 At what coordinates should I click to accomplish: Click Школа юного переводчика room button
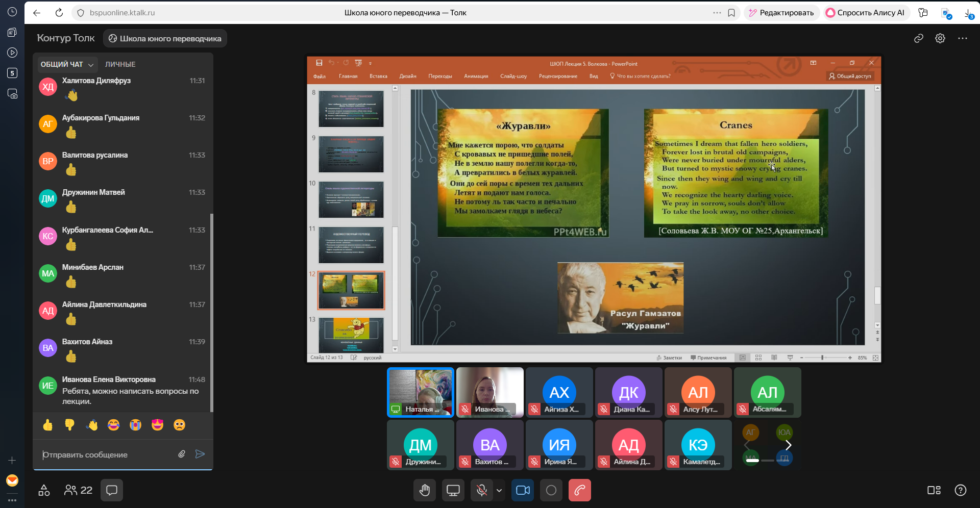pos(165,38)
